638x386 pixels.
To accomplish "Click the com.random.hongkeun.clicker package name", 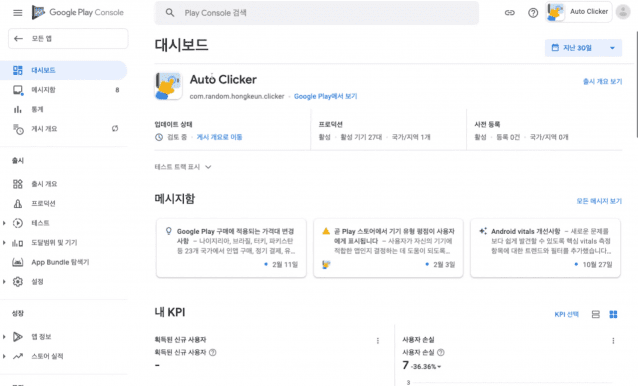I will pyautogui.click(x=237, y=96).
